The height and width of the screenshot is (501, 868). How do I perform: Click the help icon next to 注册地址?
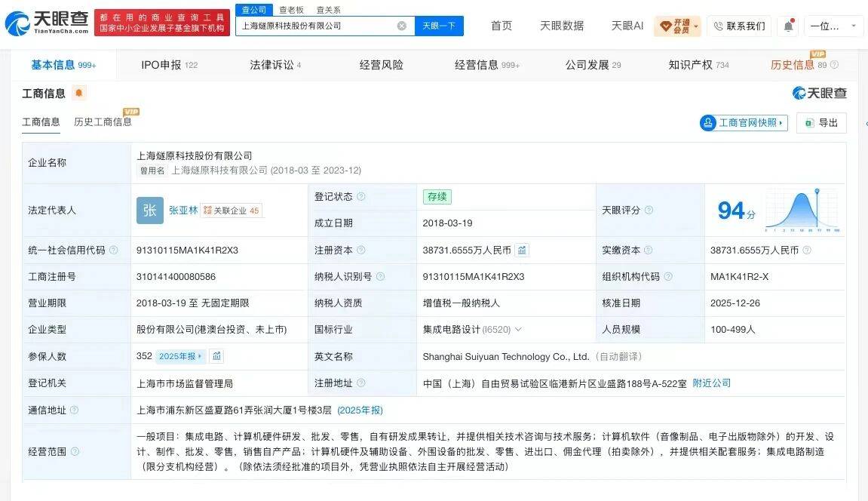point(361,383)
